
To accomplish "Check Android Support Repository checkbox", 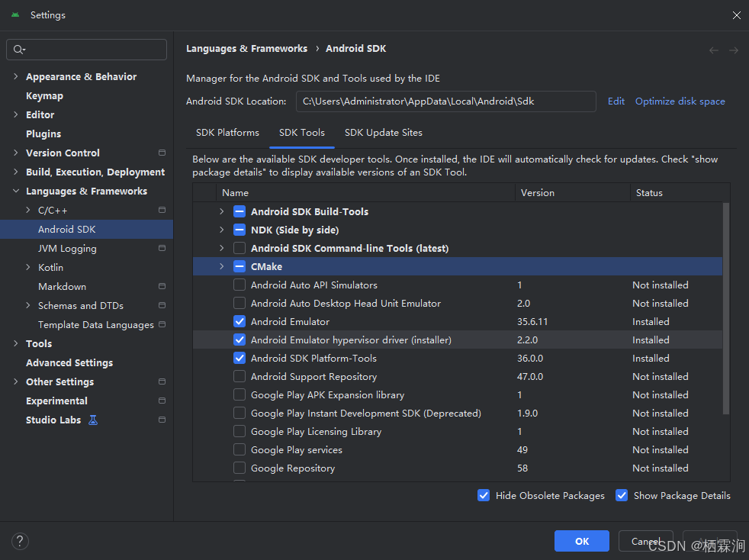I will [x=239, y=377].
